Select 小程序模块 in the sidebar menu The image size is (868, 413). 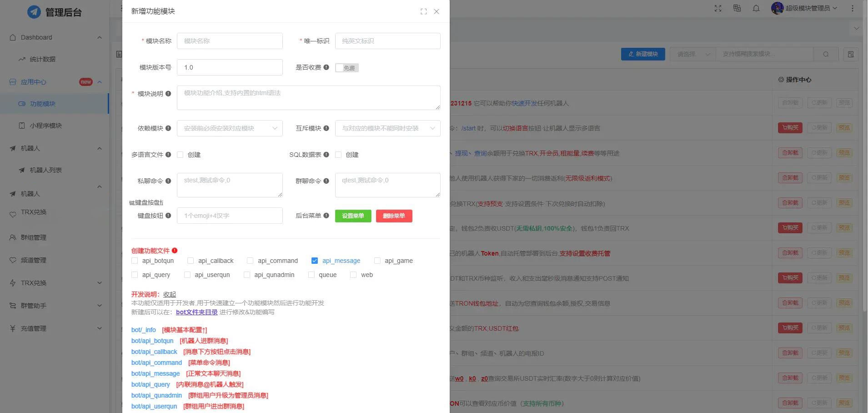43,126
